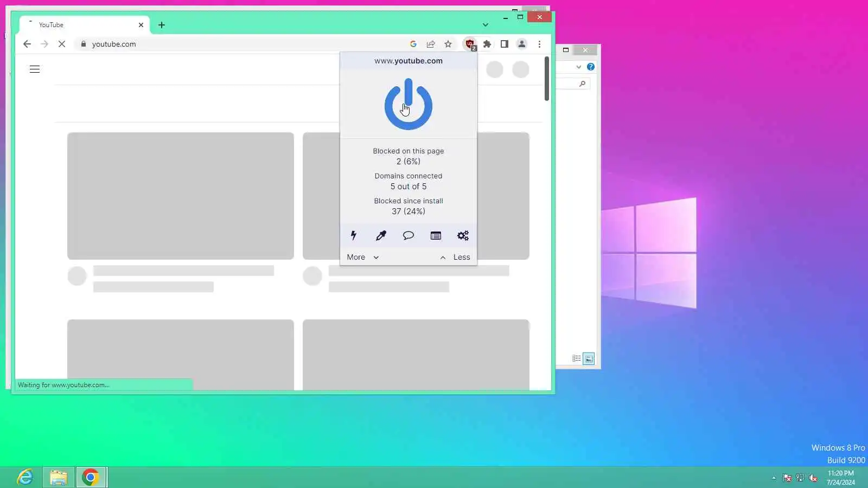This screenshot has width=868, height=488.
Task: Open the report issue chat bubble icon
Action: pos(409,235)
